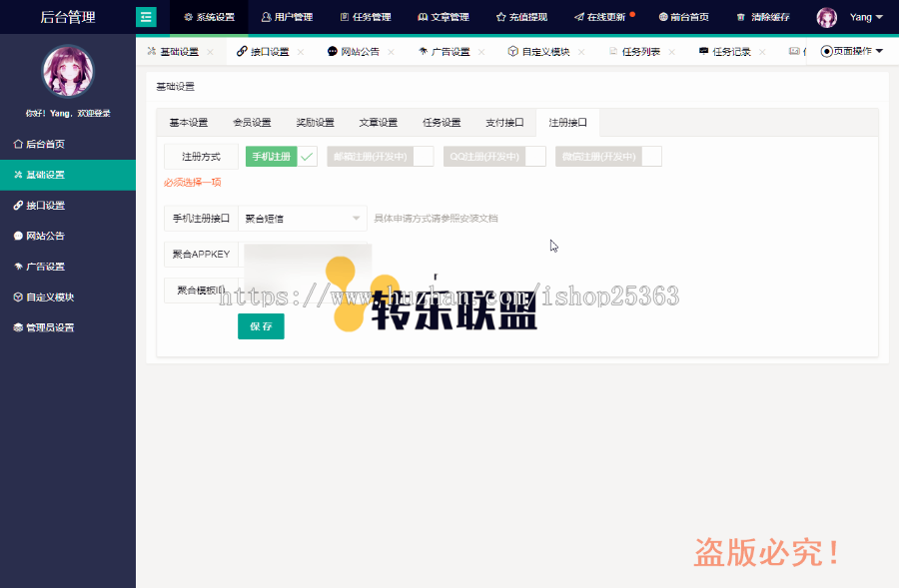Open 文章管理 via its book icon
The height and width of the screenshot is (588, 899).
[443, 16]
